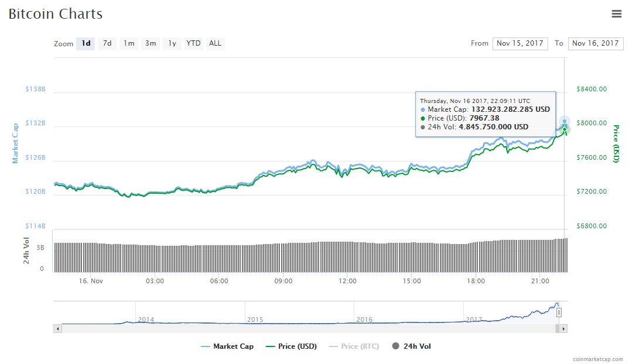Click the navigator left scroll arrow
629x364 pixels.
[x=58, y=329]
